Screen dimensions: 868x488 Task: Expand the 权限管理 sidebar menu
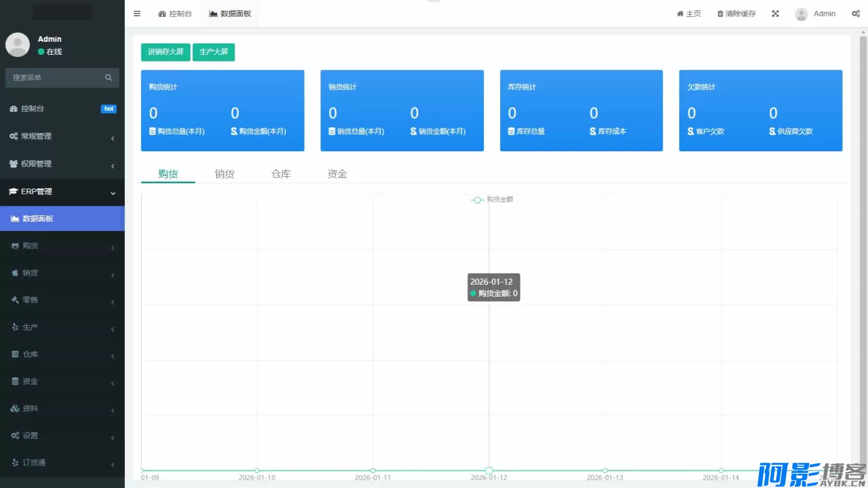click(62, 164)
